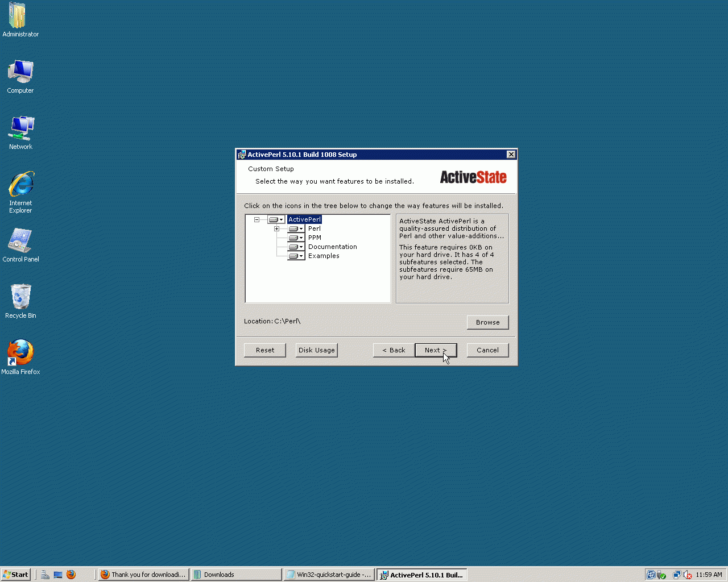
Task: Switch to the Firefox 'Thank you for downloading' taskbar window
Action: [143, 575]
